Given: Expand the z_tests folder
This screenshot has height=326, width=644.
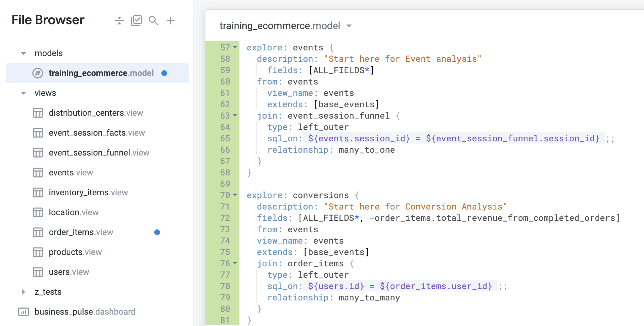Looking at the screenshot, I should click(x=23, y=292).
